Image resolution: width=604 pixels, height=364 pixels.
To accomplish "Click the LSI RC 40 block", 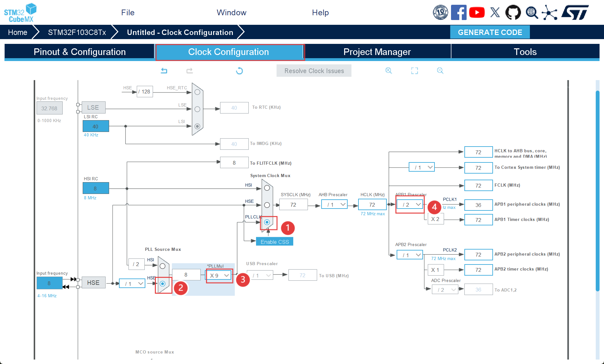I will (96, 126).
